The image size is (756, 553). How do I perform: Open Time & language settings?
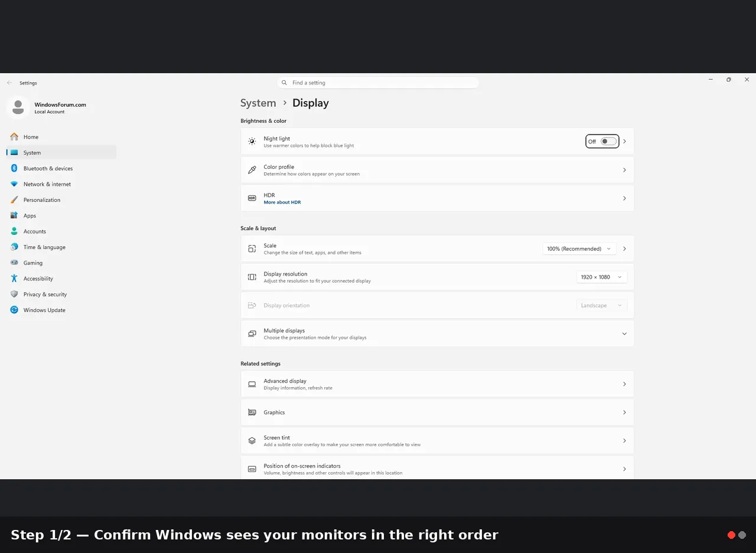(61, 247)
